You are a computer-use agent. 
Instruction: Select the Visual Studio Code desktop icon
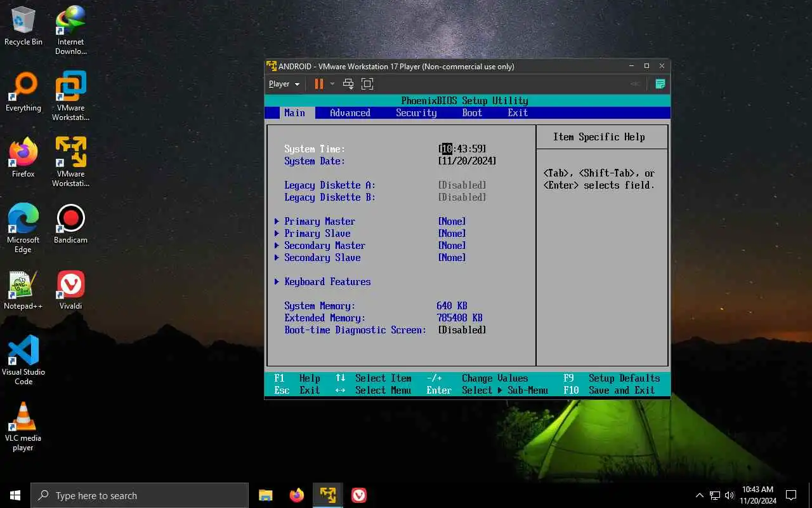pyautogui.click(x=23, y=361)
